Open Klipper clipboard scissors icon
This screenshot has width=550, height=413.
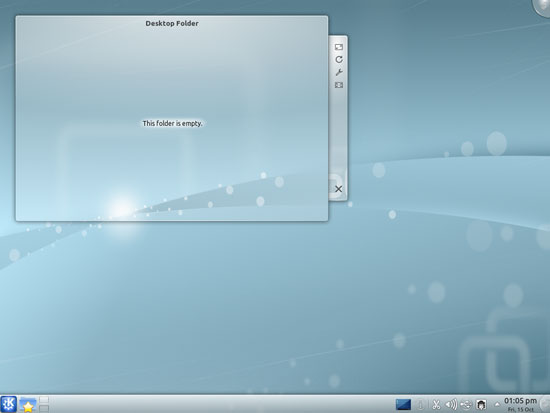tap(436, 405)
